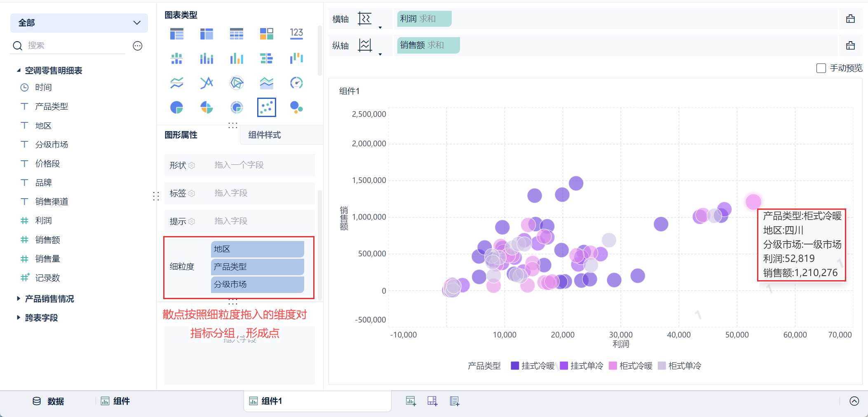
Task: Choose the colored-squares treemap chart type
Action: [267, 33]
